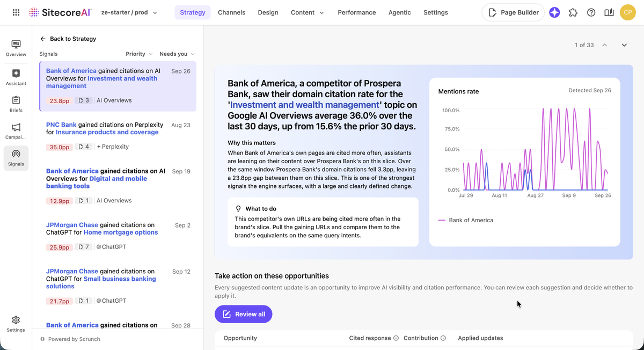The height and width of the screenshot is (350, 644).
Task: Click the 21.7pp badge
Action: coord(59,301)
